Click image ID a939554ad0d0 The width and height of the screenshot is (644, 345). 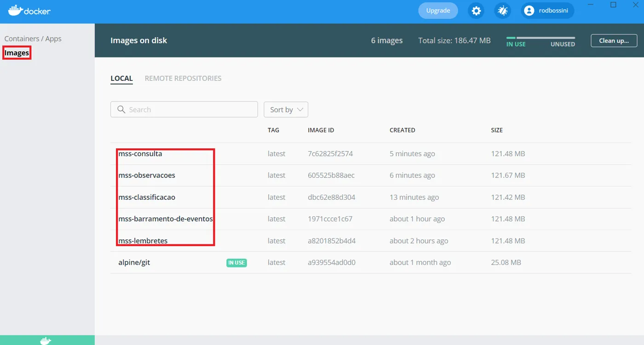point(332,263)
